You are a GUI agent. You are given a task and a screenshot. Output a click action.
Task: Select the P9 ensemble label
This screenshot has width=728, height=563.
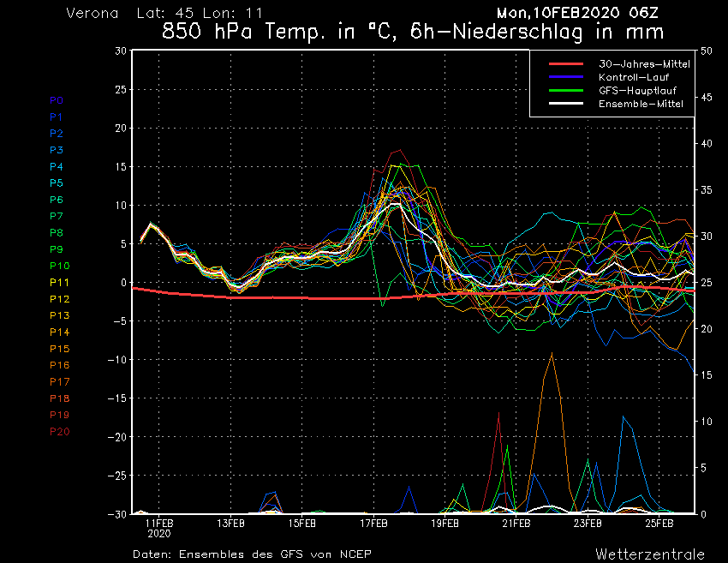[57, 249]
